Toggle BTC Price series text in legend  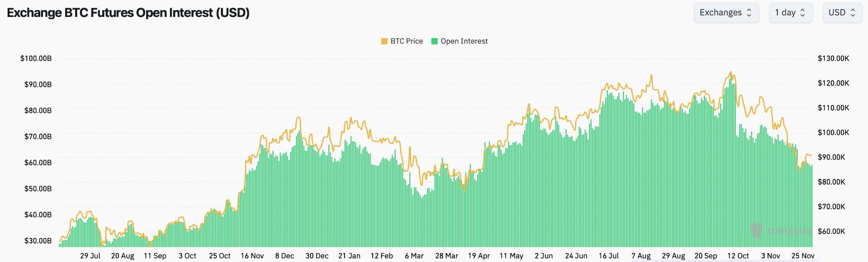point(406,41)
